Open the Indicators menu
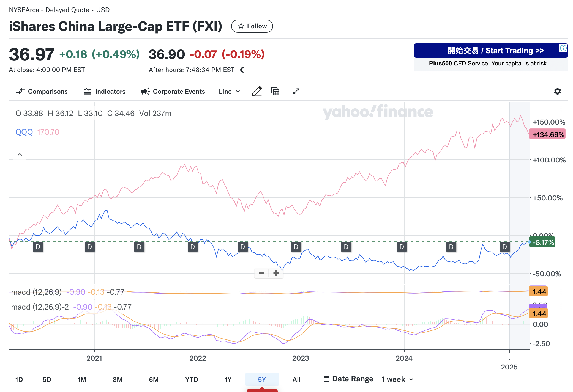The width and height of the screenshot is (573, 392). tap(105, 92)
